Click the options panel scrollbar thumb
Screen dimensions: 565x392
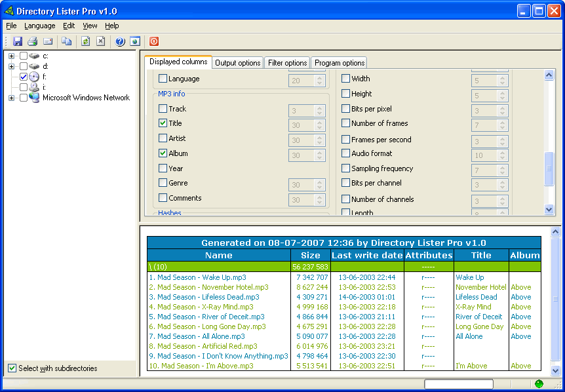(549, 168)
